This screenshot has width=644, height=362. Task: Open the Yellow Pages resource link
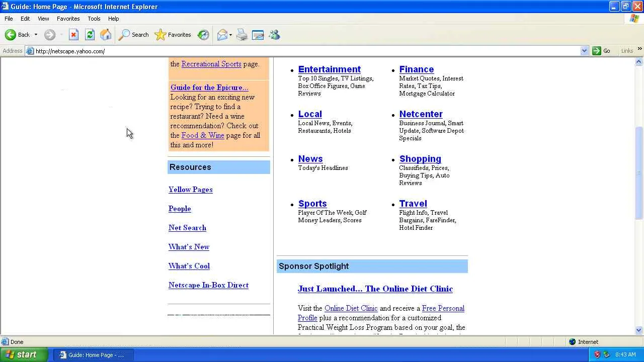point(191,190)
